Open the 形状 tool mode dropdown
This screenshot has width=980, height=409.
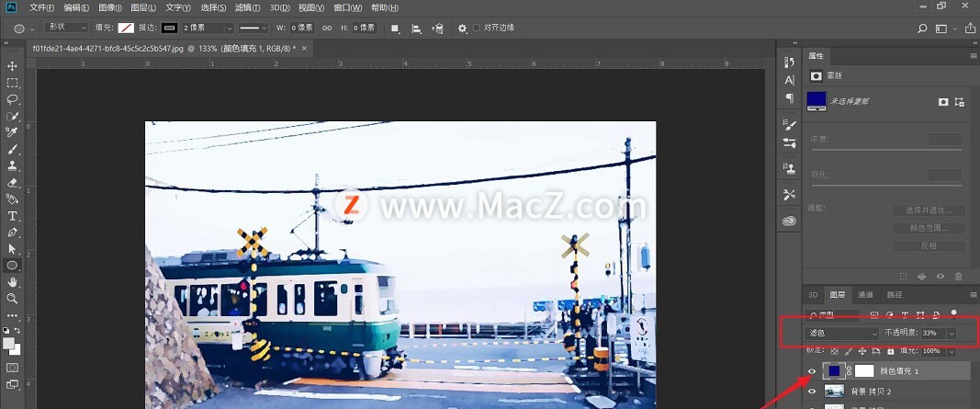click(66, 28)
